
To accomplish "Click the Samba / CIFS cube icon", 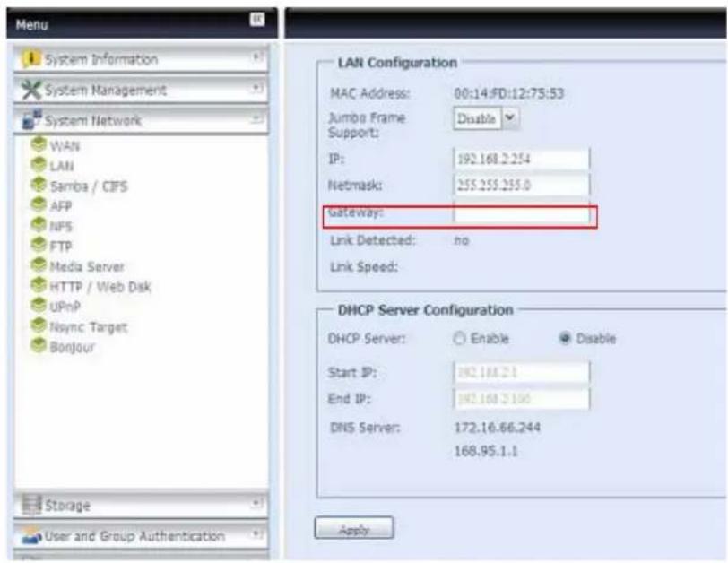I will point(39,185).
